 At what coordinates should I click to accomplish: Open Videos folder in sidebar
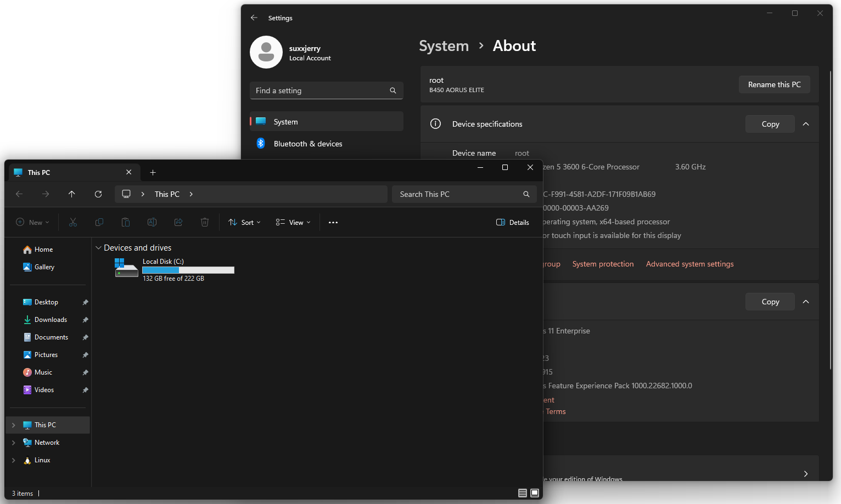[x=44, y=390]
